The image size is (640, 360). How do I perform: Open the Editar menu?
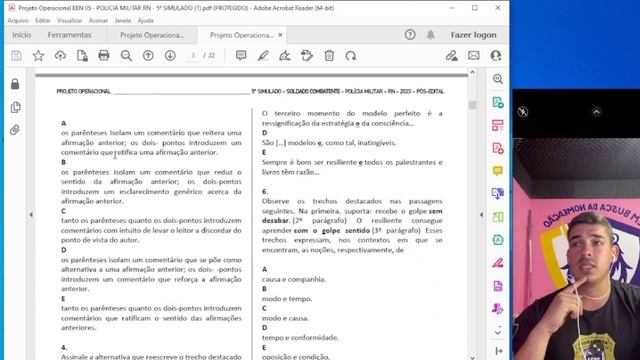click(x=42, y=20)
